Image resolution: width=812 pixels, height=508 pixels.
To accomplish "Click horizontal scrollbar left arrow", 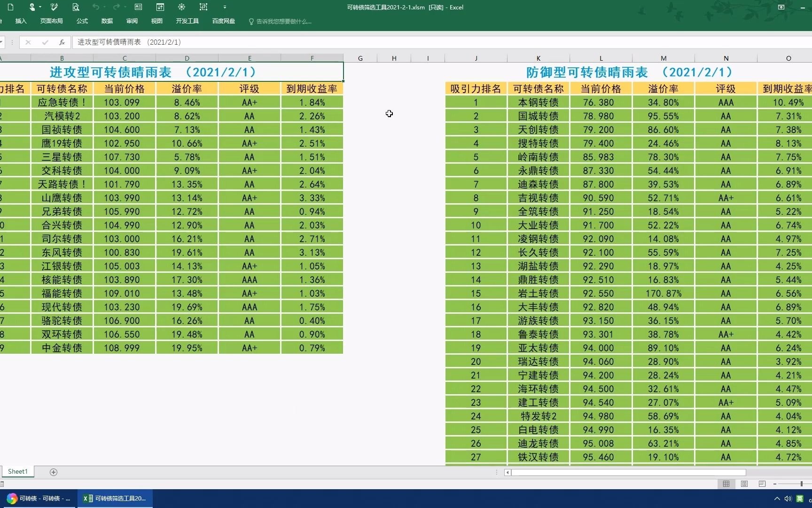I will [507, 472].
